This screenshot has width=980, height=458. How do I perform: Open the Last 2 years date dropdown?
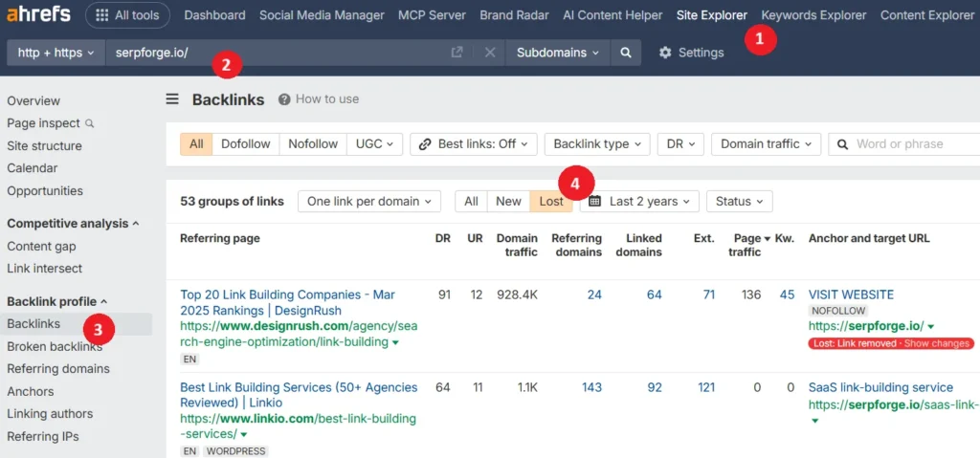[x=639, y=201]
